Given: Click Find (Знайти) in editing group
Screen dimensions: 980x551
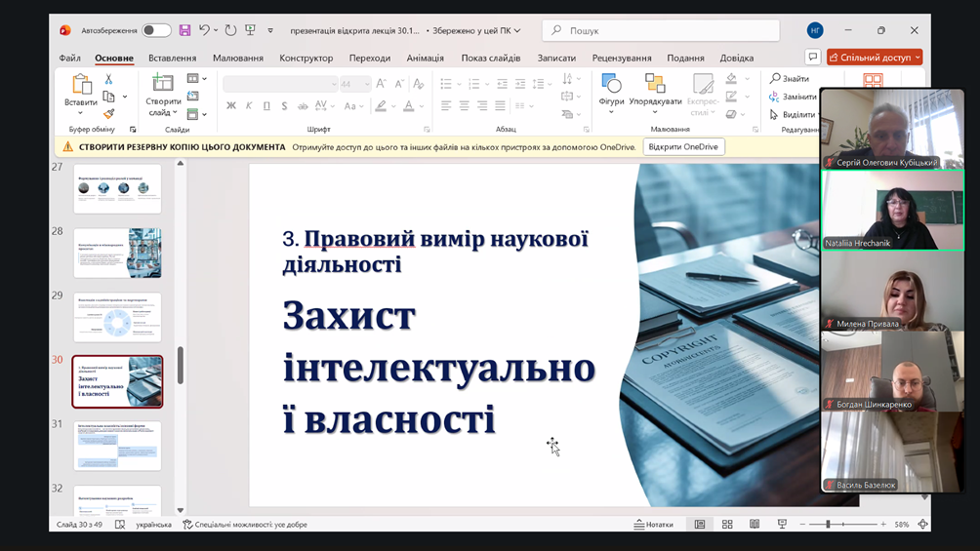Looking at the screenshot, I should [x=790, y=79].
